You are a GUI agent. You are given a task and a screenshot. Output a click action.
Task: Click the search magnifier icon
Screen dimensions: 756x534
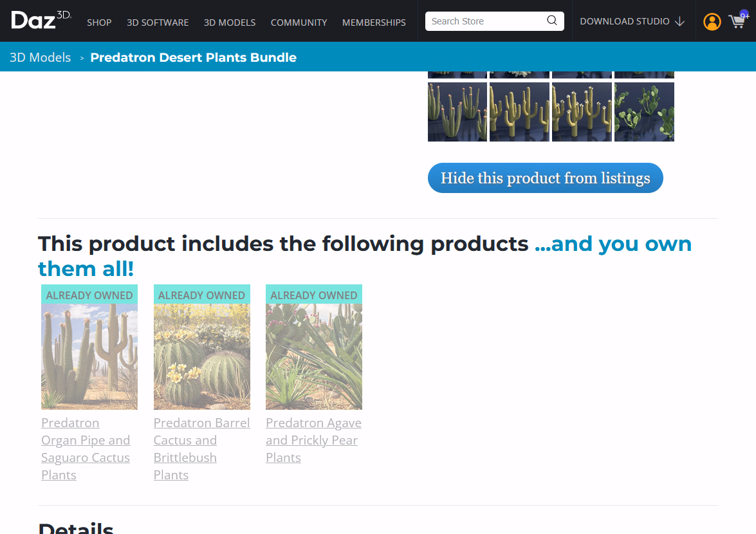pos(552,21)
